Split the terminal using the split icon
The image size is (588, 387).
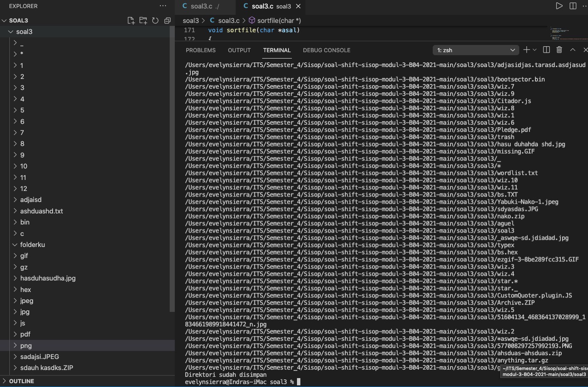click(x=546, y=50)
